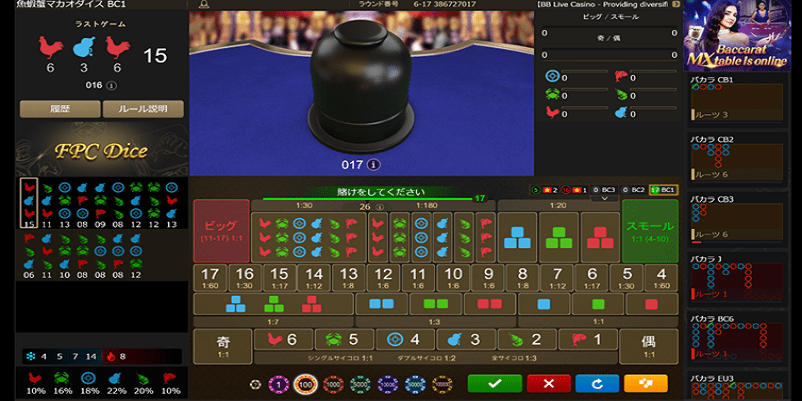Select the blue 50000 chip

coord(415,384)
